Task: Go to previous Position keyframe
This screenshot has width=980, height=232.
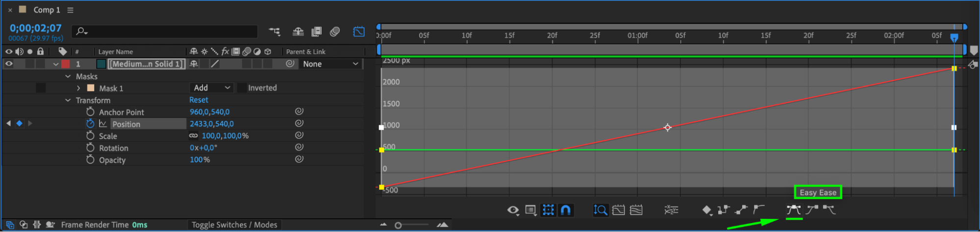Action: click(8, 123)
